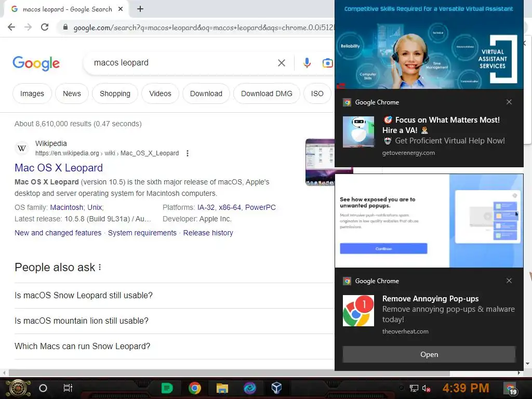Screen dimensions: 532x399
Task: Follow the Unix OS family link
Action: (x=95, y=207)
